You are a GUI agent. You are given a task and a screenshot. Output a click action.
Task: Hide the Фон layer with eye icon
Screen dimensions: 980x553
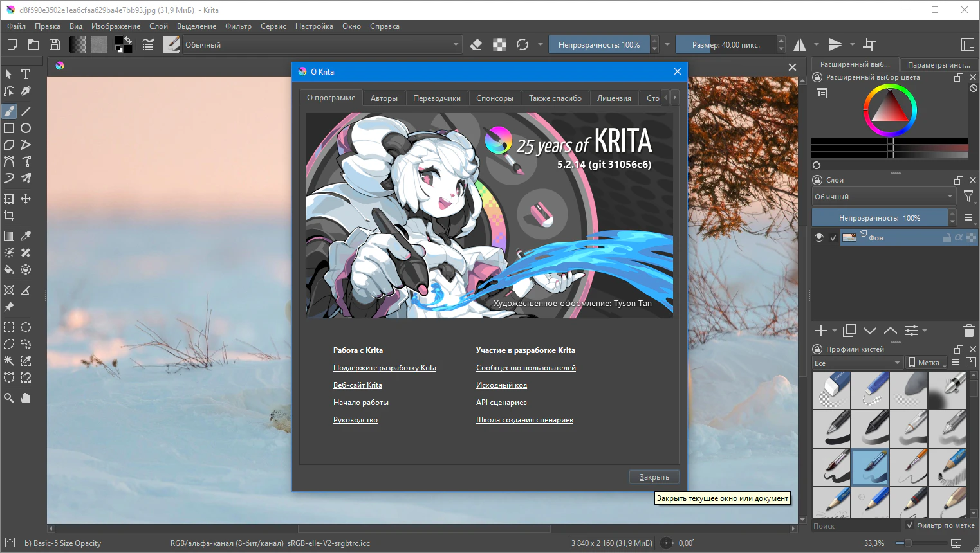point(819,237)
